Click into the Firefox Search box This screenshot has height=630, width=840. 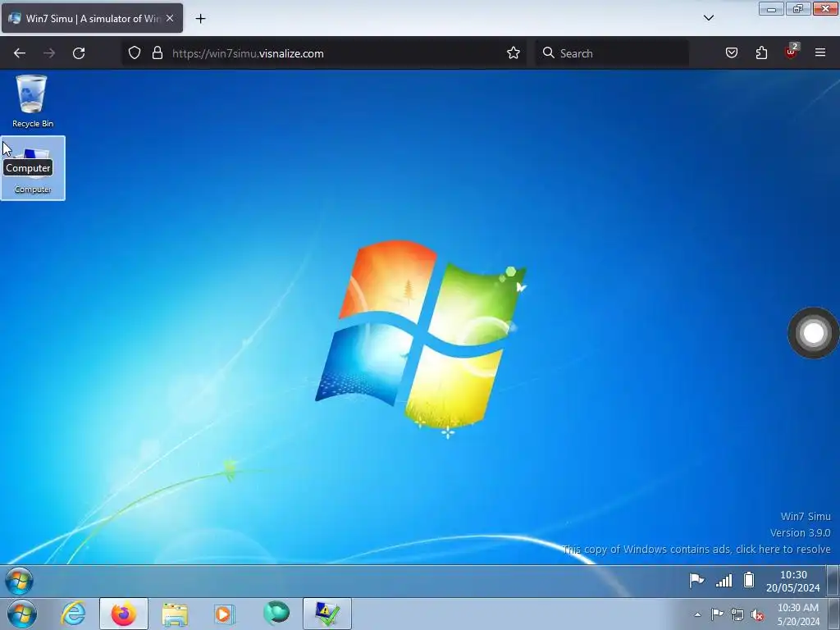pyautogui.click(x=612, y=53)
